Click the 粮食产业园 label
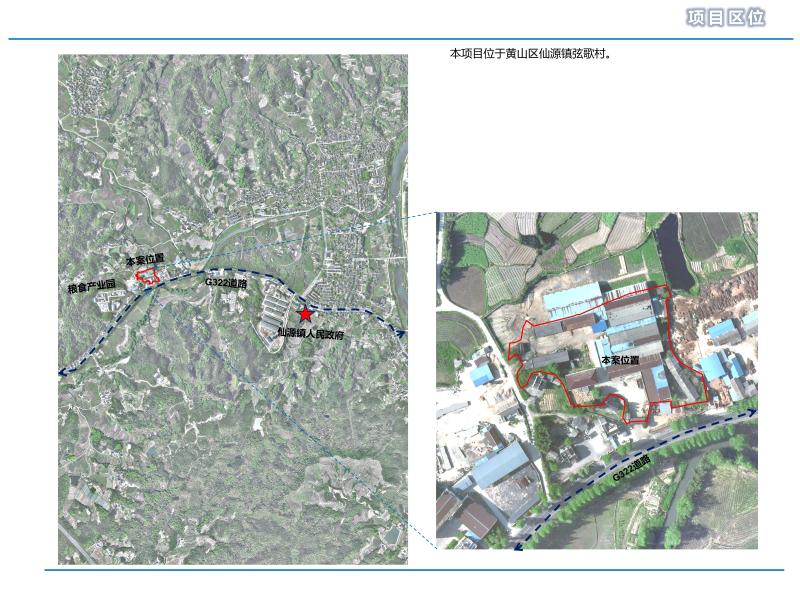The image size is (800, 600). 92,287
